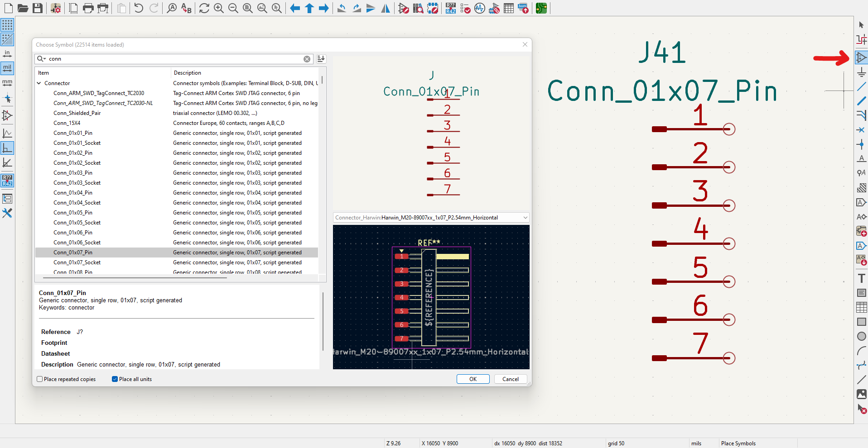
Task: Select Conn_ARM_SWD_TagConnect_TC2030 symbol
Action: click(x=177, y=93)
